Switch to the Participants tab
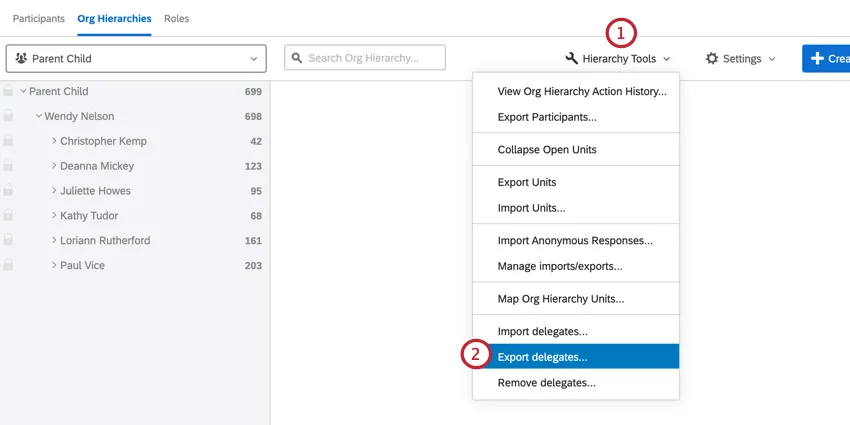Viewport: 850px width, 425px height. point(39,19)
